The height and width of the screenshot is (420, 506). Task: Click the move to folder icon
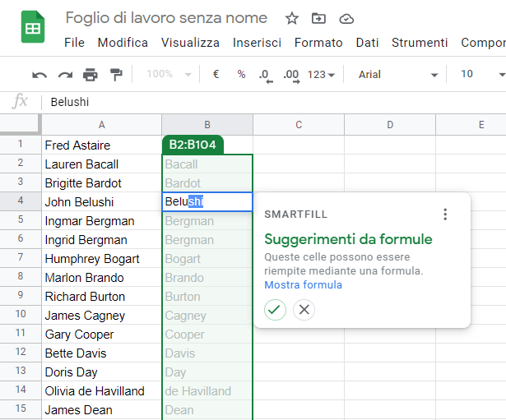coord(319,18)
